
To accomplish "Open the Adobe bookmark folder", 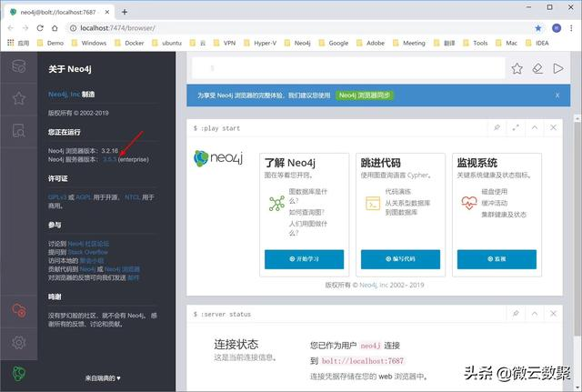I will (x=370, y=43).
